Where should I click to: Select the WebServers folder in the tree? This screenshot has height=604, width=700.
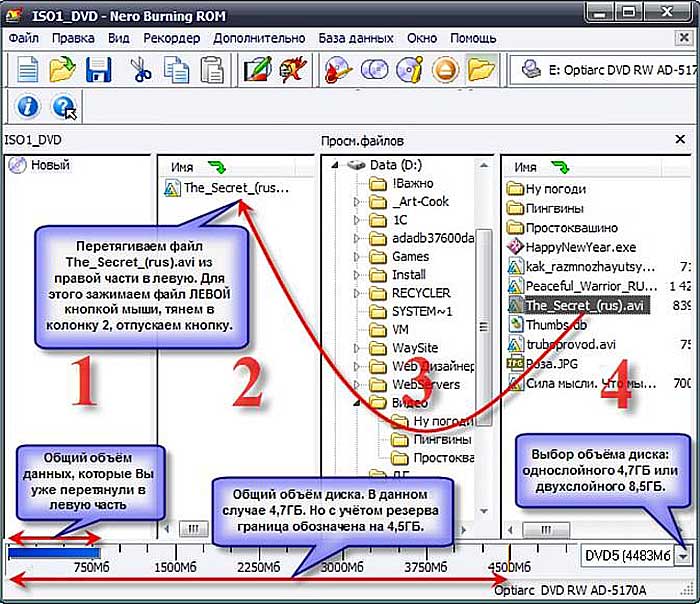[x=415, y=384]
